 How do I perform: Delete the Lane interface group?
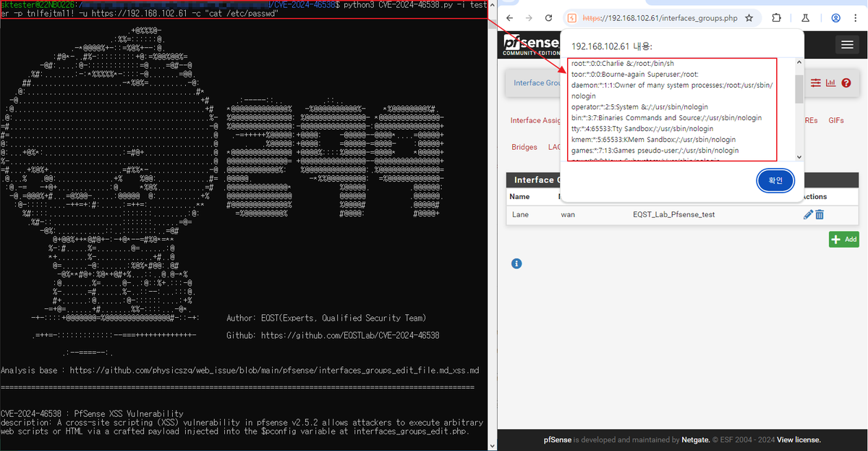tap(820, 214)
